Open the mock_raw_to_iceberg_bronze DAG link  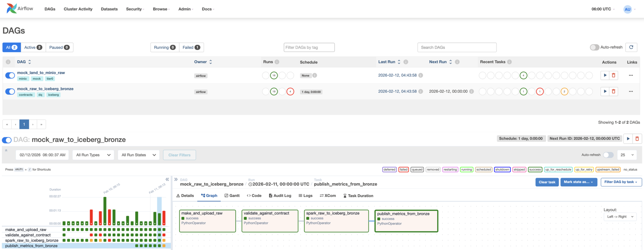(45, 89)
